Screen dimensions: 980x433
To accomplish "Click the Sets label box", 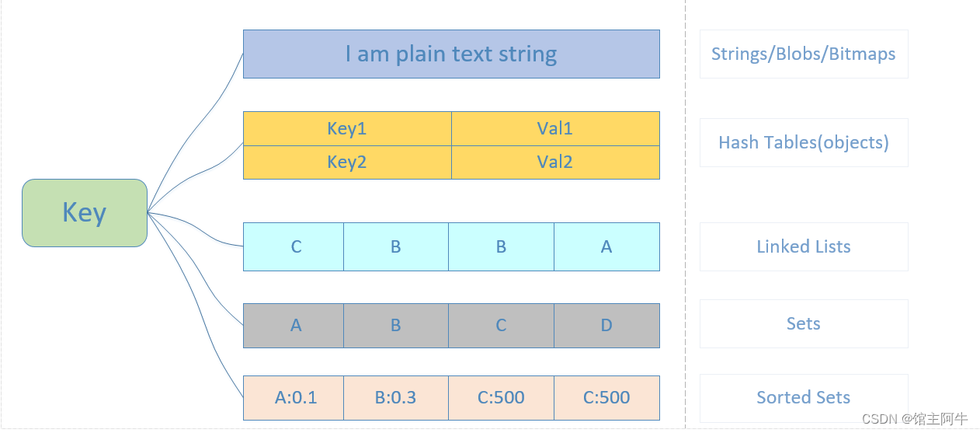I will pyautogui.click(x=804, y=323).
